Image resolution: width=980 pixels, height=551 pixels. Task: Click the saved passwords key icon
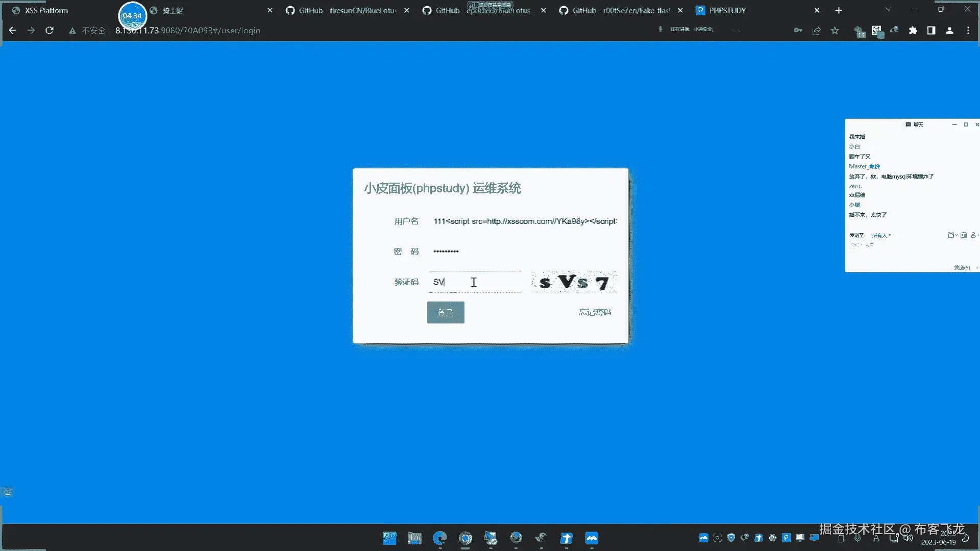tap(798, 31)
